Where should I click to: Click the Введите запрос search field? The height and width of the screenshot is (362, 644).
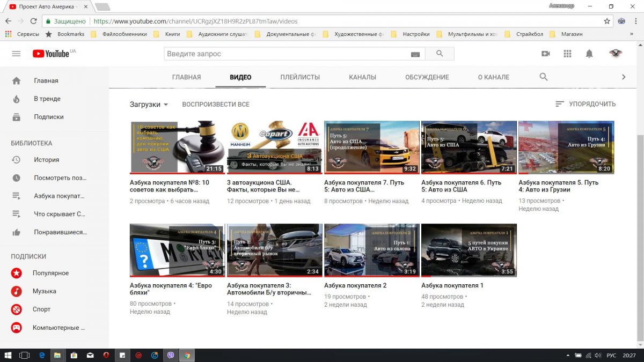pos(287,54)
